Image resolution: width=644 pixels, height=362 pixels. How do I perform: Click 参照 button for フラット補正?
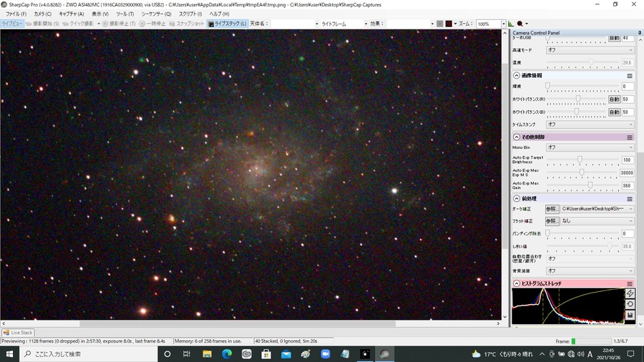(x=552, y=221)
